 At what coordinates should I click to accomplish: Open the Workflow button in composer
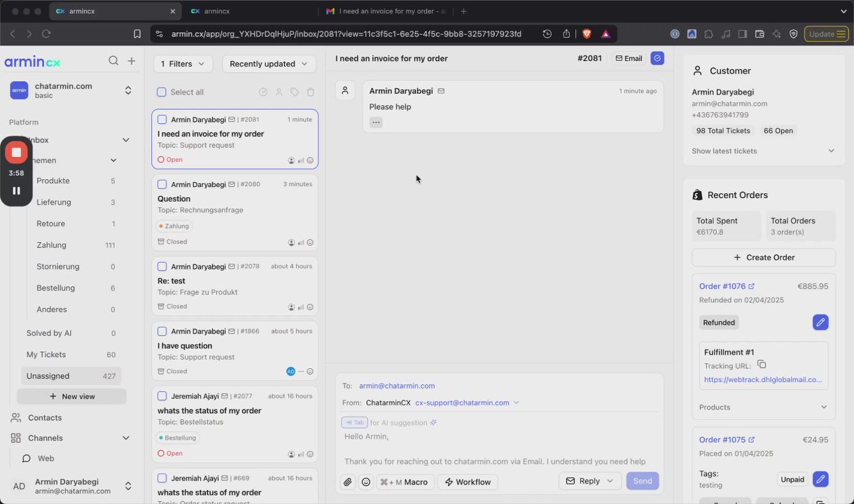[468, 482]
